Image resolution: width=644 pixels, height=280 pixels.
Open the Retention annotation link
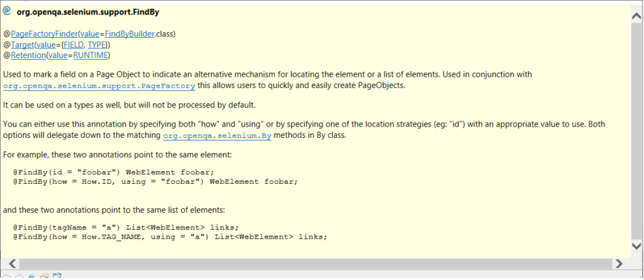coord(28,55)
